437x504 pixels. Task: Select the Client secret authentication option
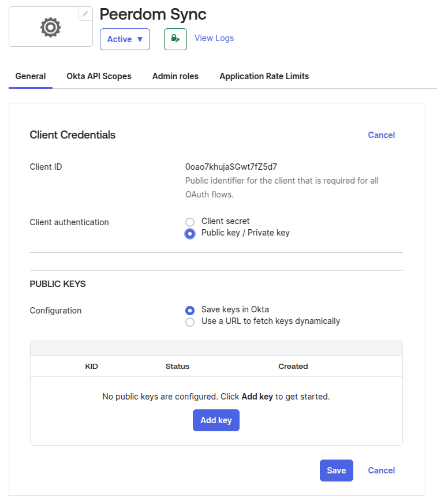190,222
